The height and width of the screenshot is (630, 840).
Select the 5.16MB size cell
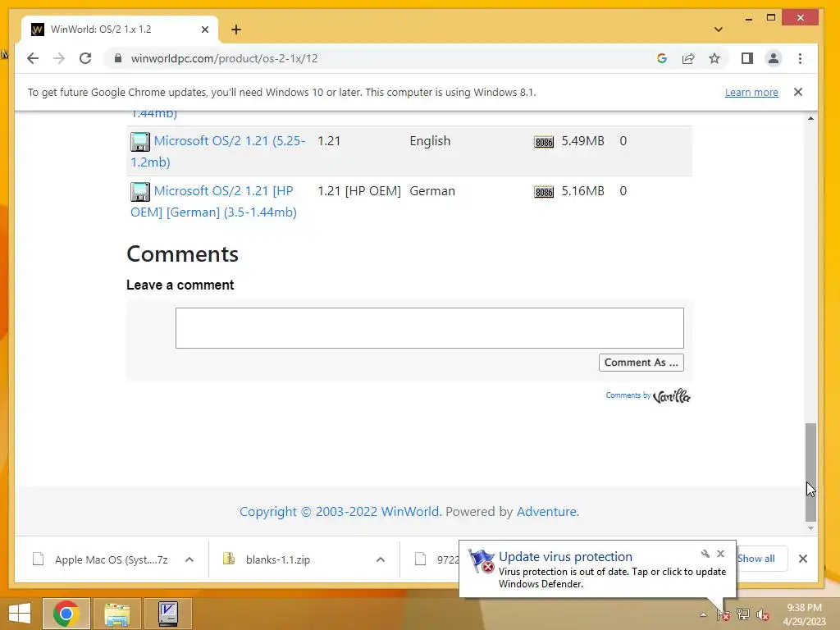point(583,190)
